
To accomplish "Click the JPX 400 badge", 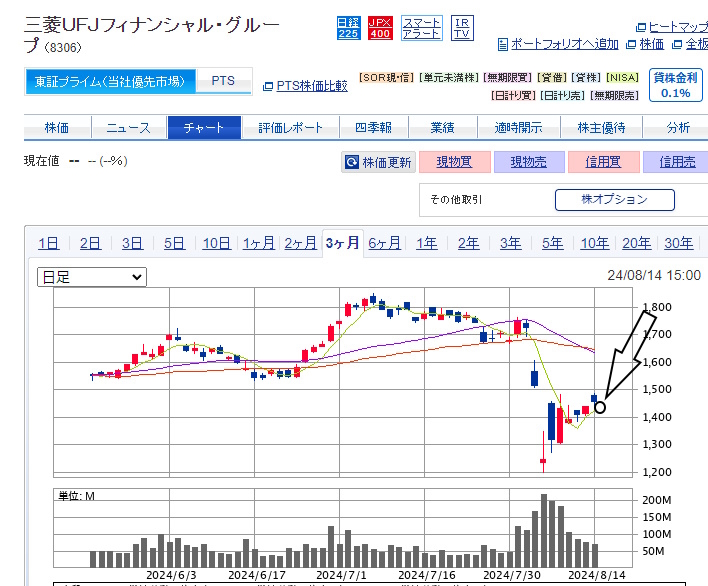I will click(x=380, y=28).
